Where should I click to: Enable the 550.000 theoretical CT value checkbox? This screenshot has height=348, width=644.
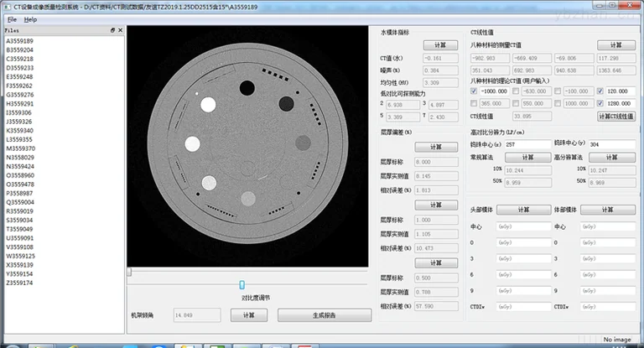(516, 103)
